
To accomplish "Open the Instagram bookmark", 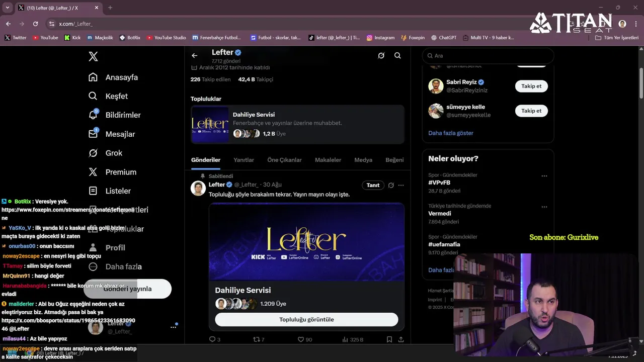I will pos(380,38).
